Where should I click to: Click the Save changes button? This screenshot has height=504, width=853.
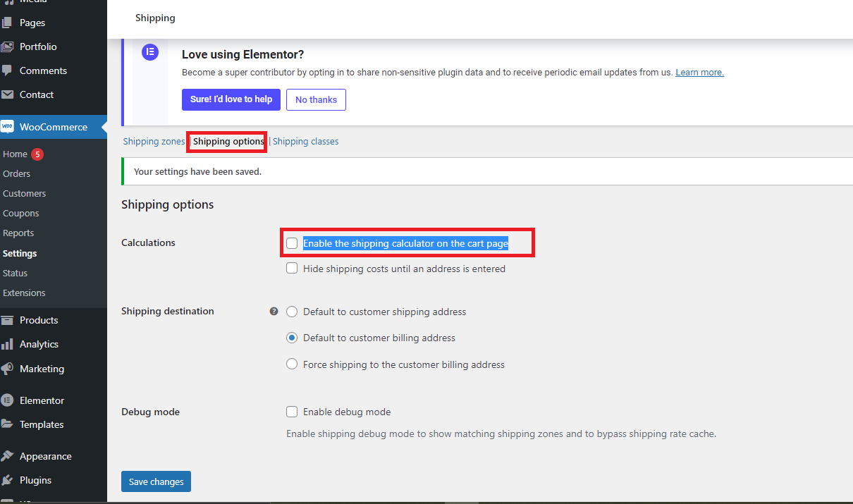156,481
